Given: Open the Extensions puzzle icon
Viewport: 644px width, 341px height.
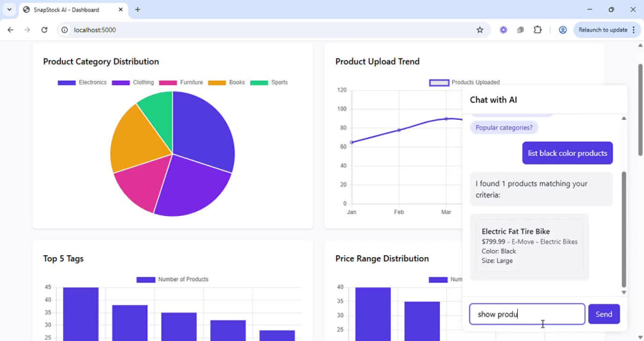Looking at the screenshot, I should pyautogui.click(x=538, y=30).
